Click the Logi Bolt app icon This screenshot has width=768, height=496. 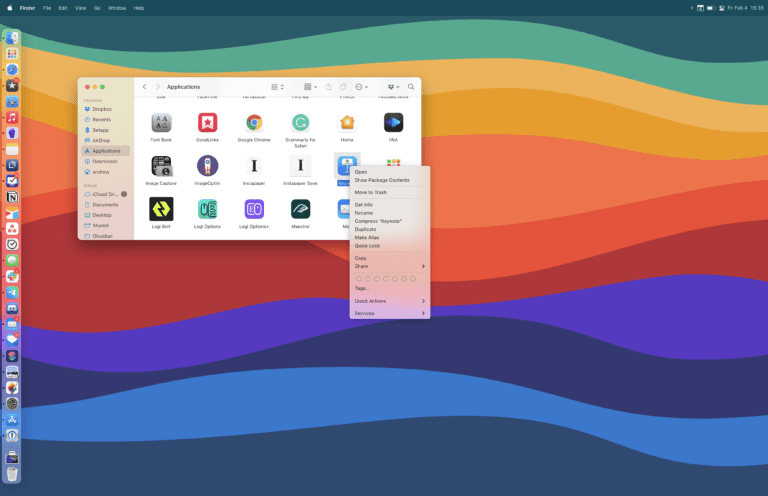161,209
